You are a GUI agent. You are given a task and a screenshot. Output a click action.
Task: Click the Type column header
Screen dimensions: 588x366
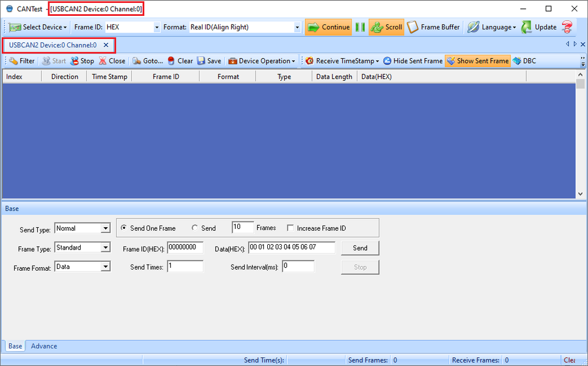pos(284,76)
